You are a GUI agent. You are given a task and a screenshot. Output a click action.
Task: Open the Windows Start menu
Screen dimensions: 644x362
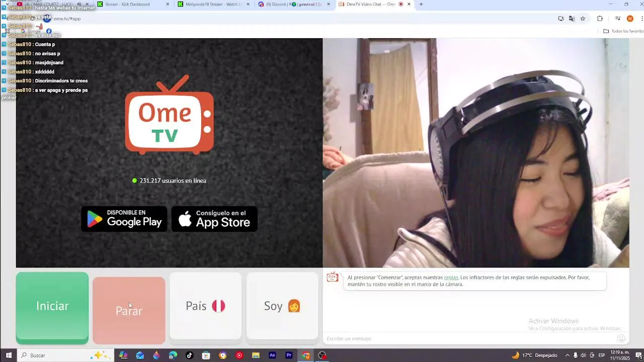pyautogui.click(x=9, y=355)
